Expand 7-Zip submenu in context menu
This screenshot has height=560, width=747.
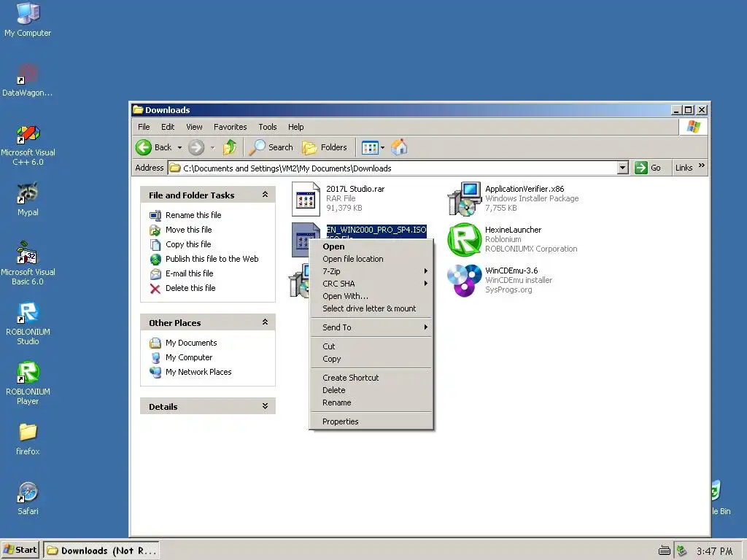click(371, 271)
